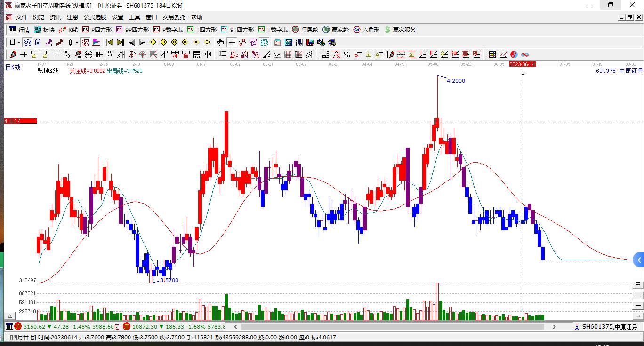The image size is (644, 346).
Task: Select the zigzag wave line tool
Action: pos(277,55)
